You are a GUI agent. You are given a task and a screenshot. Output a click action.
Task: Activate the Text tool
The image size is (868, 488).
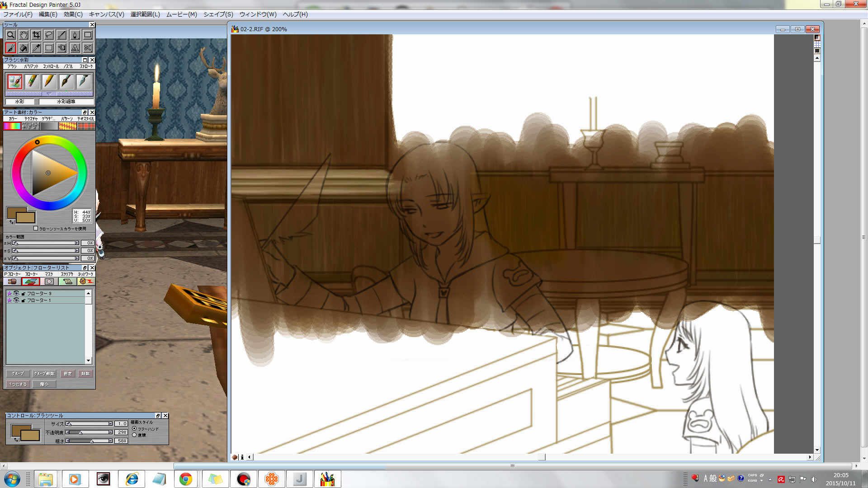pos(75,47)
